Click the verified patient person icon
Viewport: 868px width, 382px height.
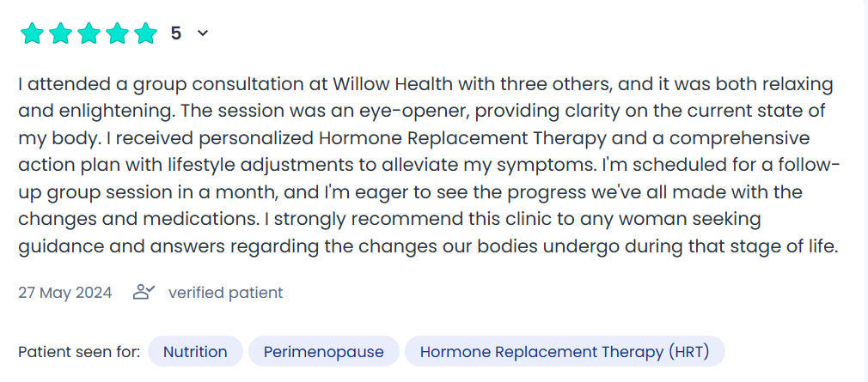tap(144, 293)
